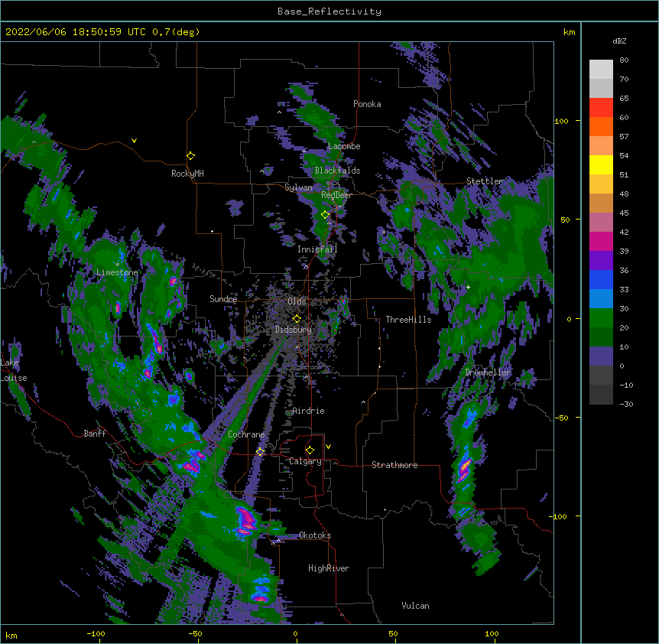Image resolution: width=659 pixels, height=644 pixels.
Task: Click the white plus marker north of Drumheller
Action: (468, 287)
